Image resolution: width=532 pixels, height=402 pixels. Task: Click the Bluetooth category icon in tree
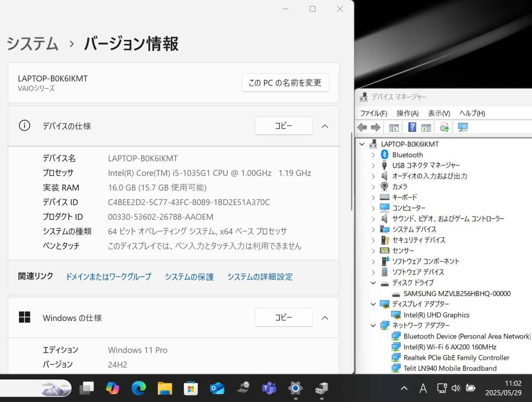point(384,155)
